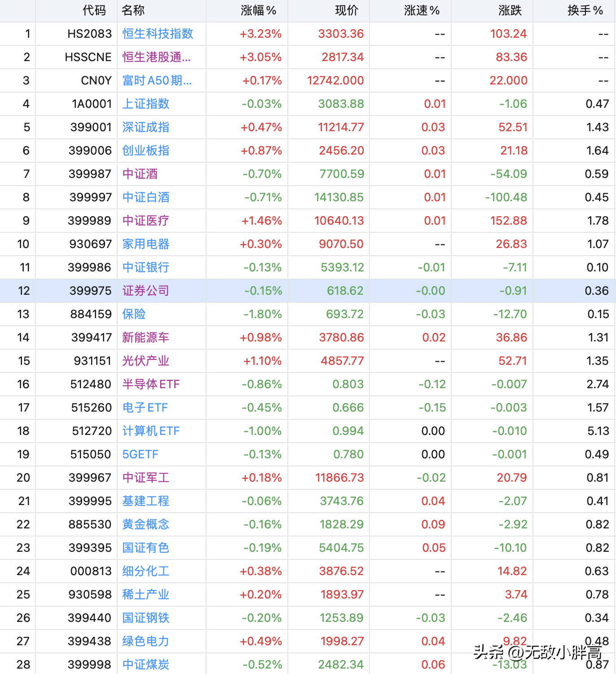This screenshot has height=674, width=616.
Task: Open the 上证指数 row name
Action: pos(146,104)
